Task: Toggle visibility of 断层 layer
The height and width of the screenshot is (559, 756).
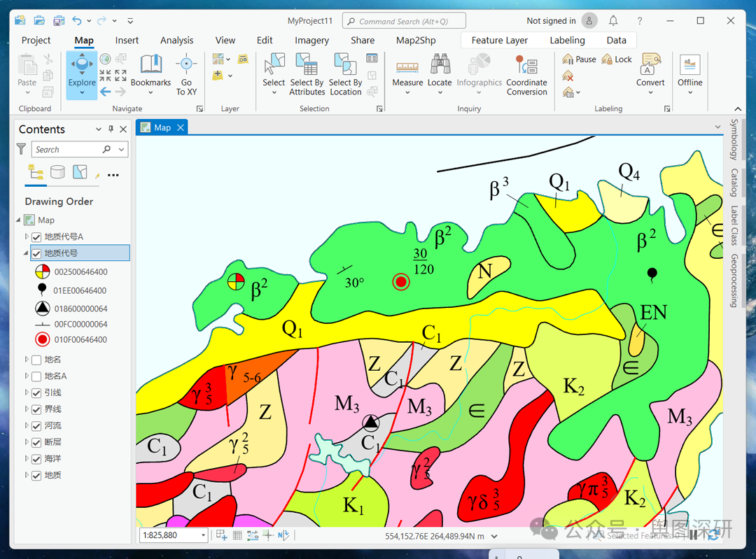Action: (37, 442)
